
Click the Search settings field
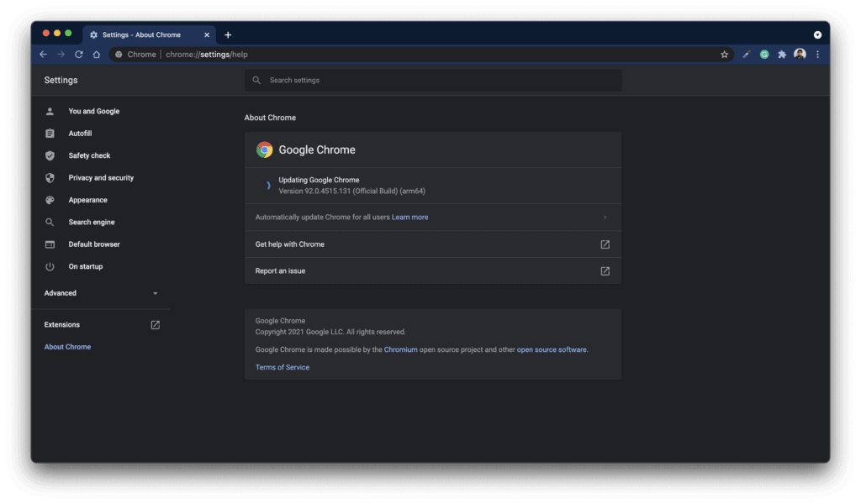[433, 80]
